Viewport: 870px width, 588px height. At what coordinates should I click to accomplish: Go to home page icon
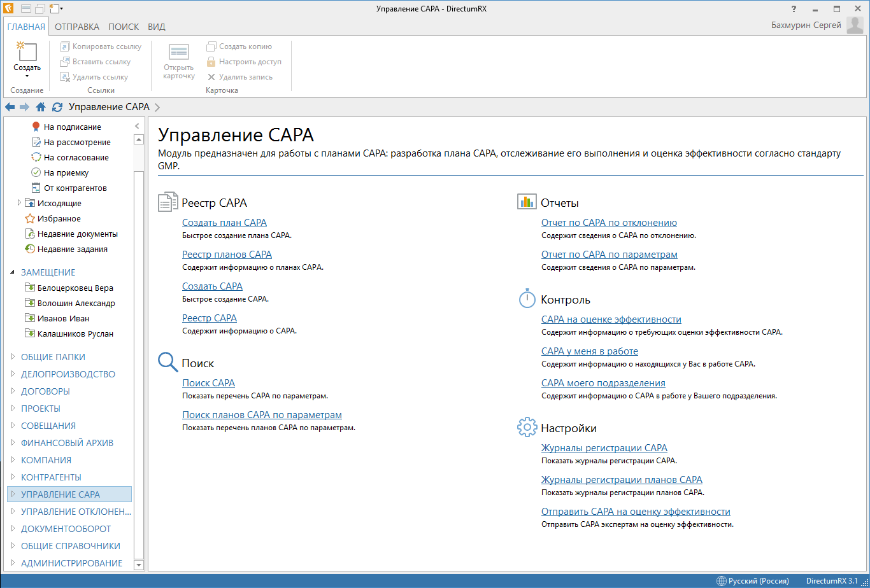(41, 107)
